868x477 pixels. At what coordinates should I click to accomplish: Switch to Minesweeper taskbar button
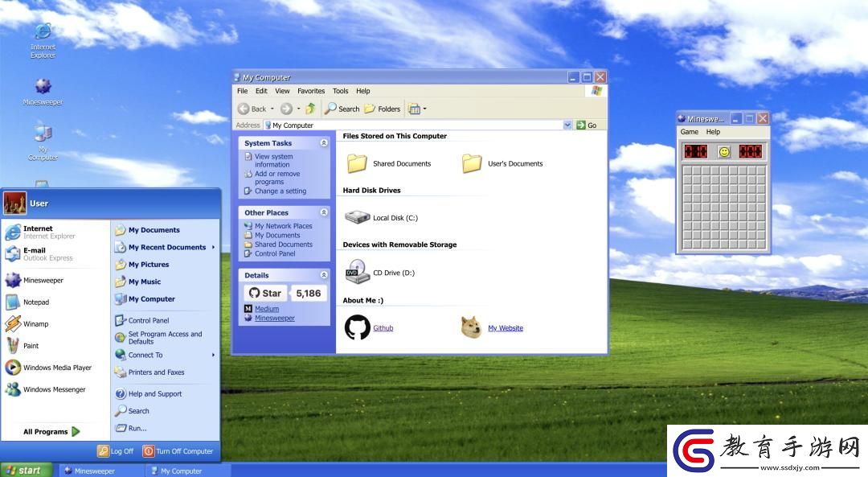(102, 471)
